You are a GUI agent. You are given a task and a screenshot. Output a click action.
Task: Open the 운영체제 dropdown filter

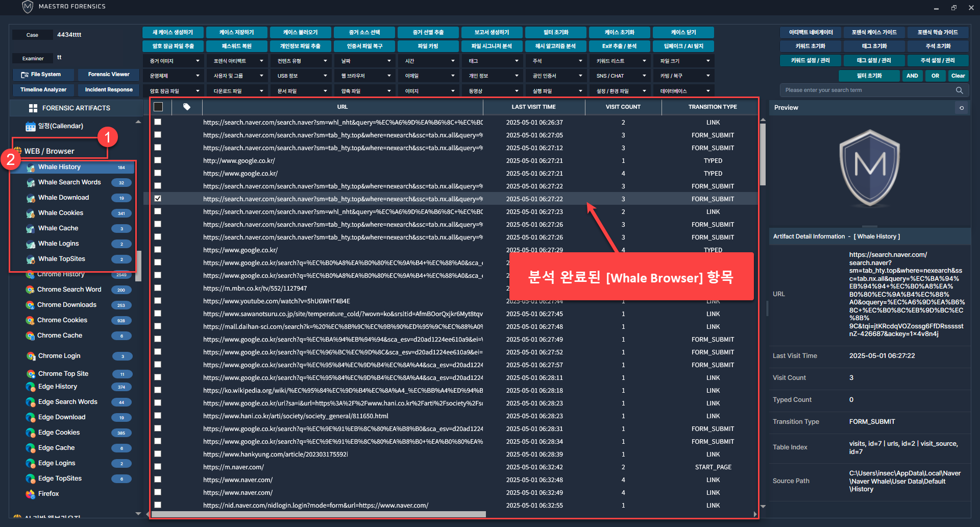click(x=174, y=76)
